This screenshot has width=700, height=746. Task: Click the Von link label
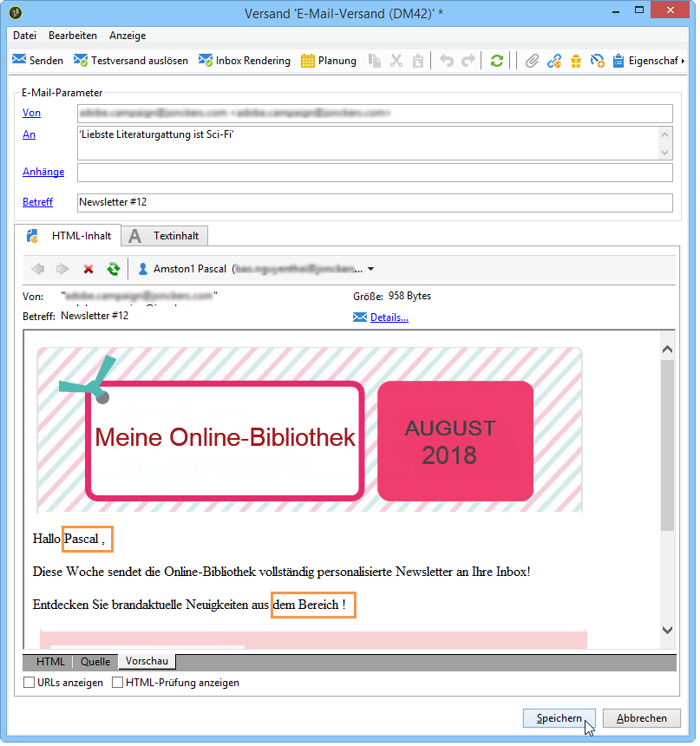(31, 114)
